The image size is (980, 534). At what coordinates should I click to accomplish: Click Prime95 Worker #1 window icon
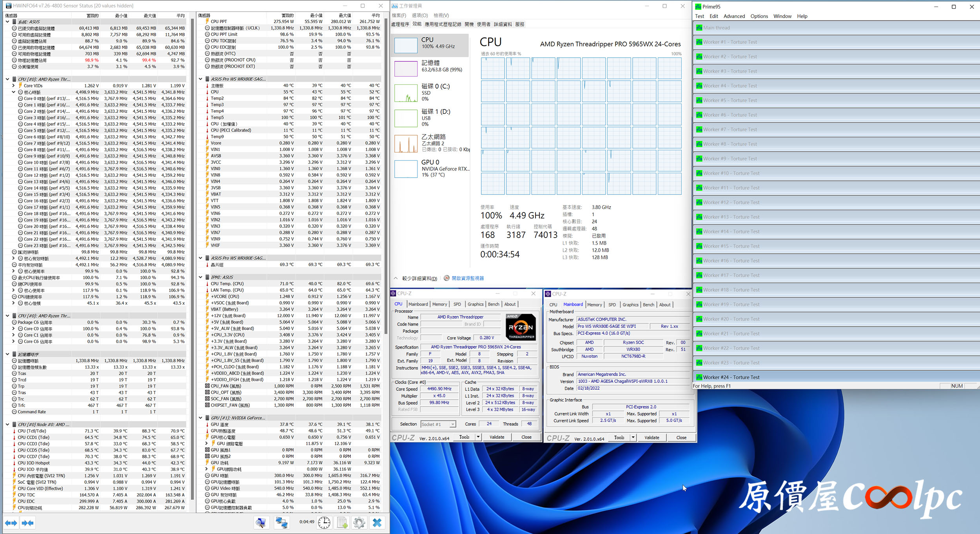(699, 42)
